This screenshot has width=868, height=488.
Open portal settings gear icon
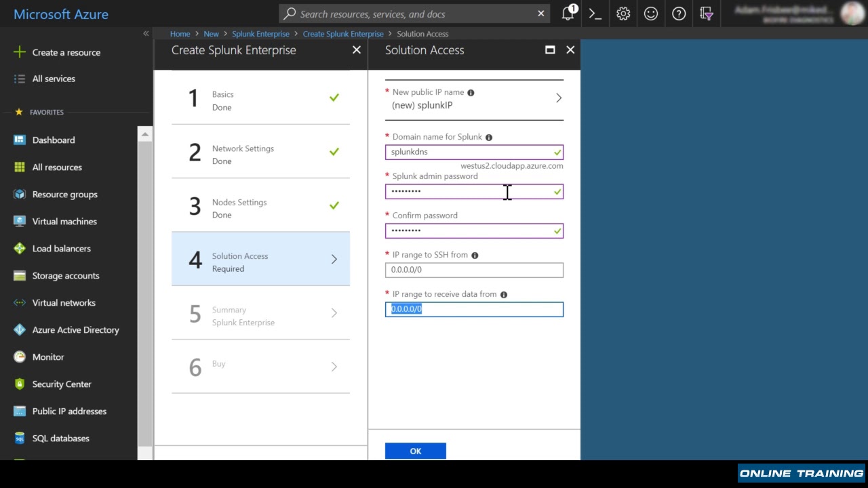coord(623,14)
